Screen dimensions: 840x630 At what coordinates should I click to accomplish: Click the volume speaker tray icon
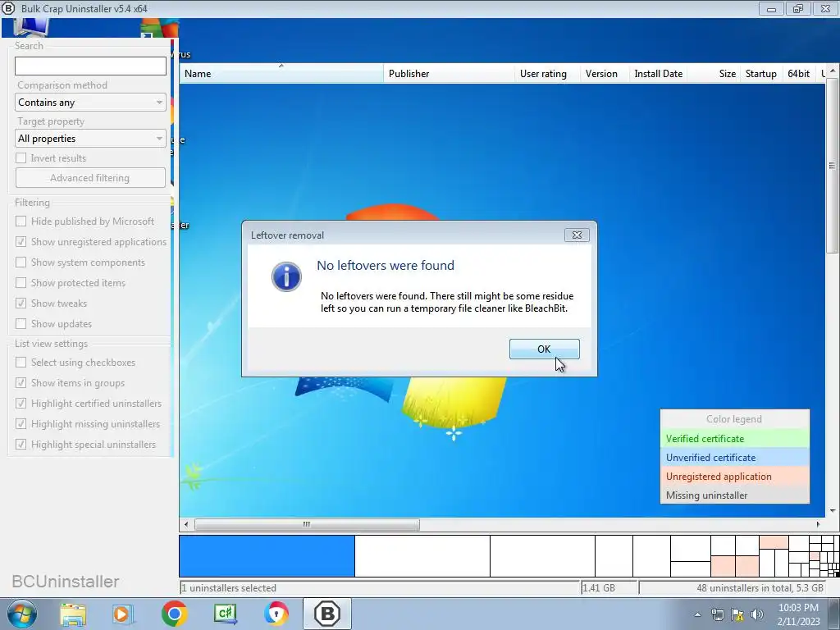(x=757, y=614)
